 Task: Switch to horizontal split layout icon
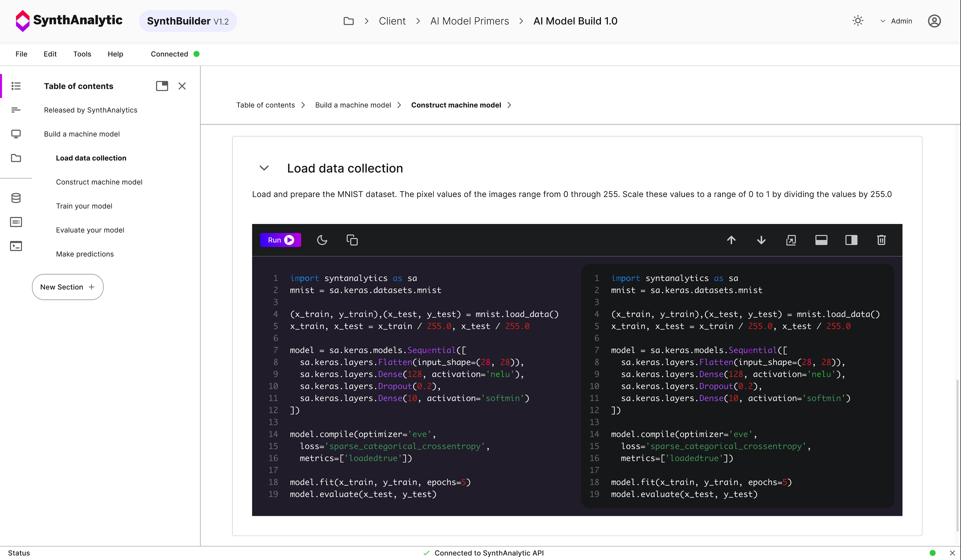click(821, 240)
